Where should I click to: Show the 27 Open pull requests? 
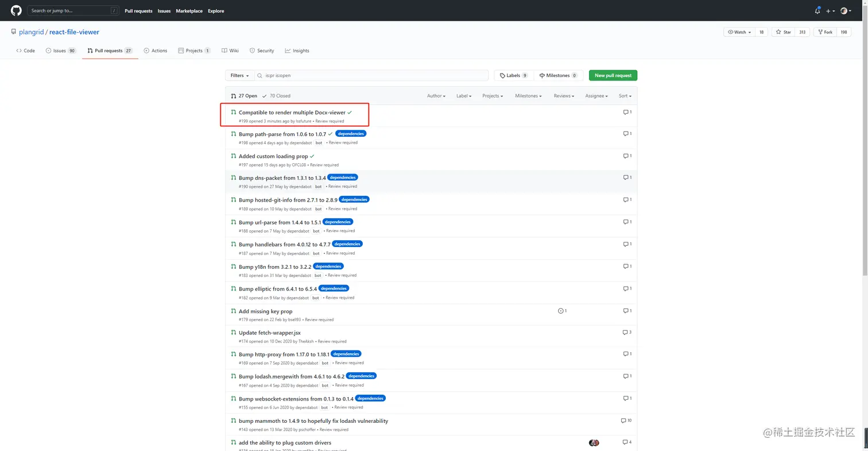tap(244, 96)
